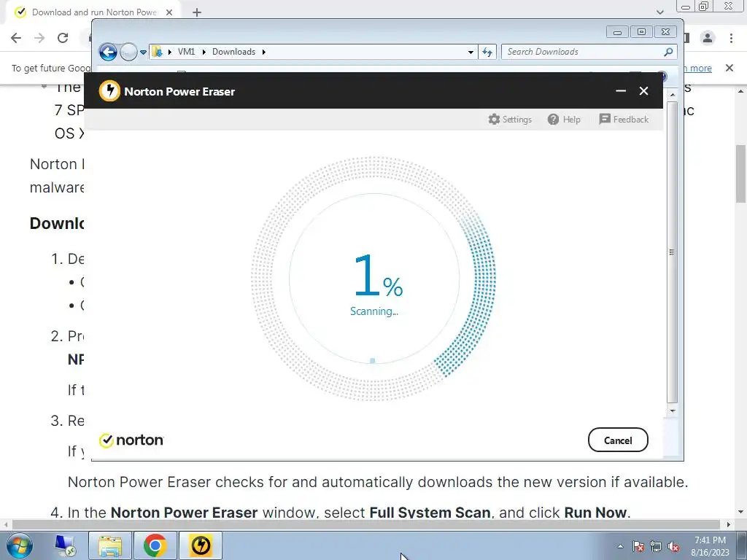Image resolution: width=747 pixels, height=560 pixels.
Task: Expand the arrow after Downloads in path
Action: point(264,52)
